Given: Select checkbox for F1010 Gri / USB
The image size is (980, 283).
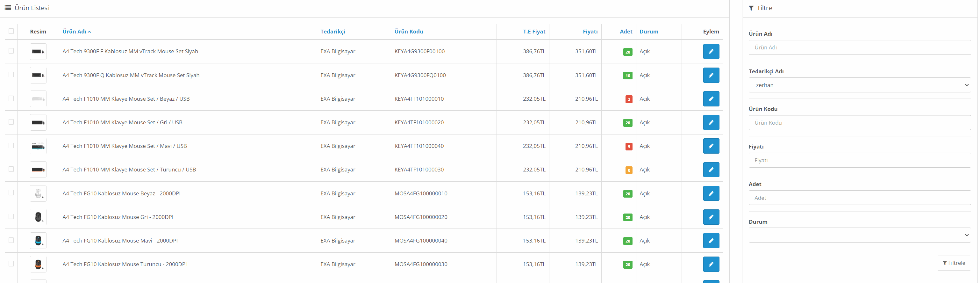Looking at the screenshot, I should coord(11,122).
